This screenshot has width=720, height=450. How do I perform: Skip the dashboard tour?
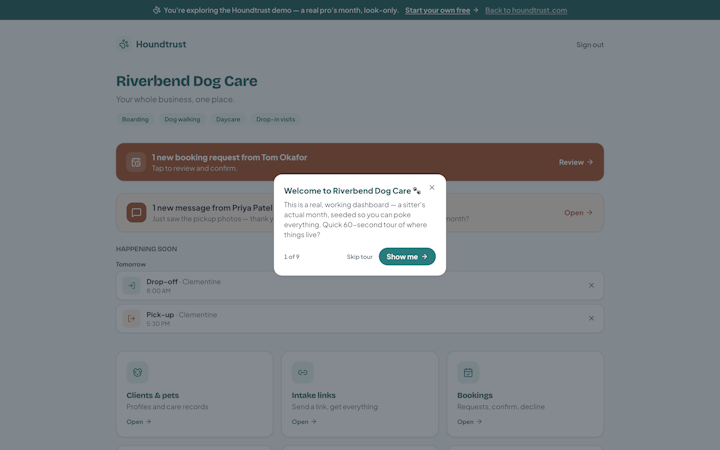pos(360,257)
